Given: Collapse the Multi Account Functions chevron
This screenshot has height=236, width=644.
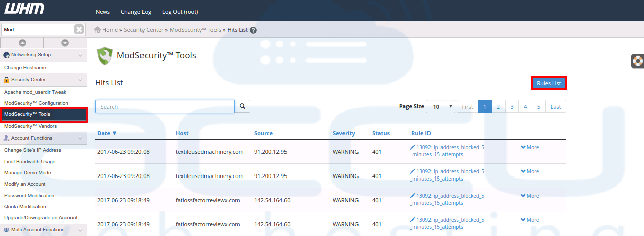Looking at the screenshot, I should point(80,230).
